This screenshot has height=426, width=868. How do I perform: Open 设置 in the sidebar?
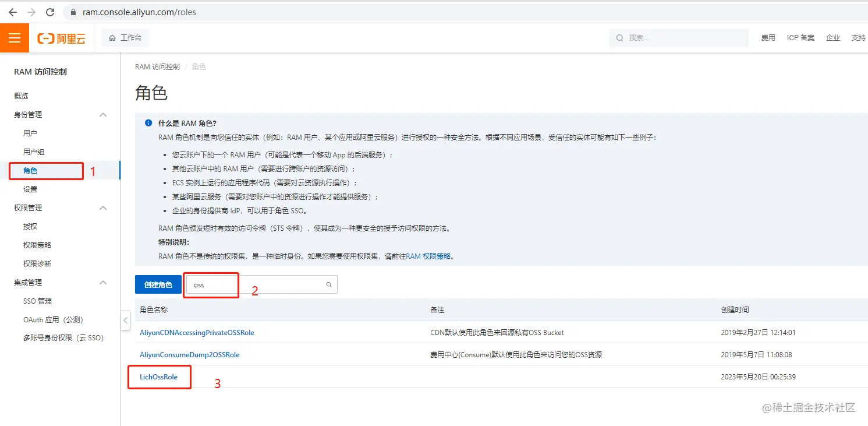pos(30,189)
